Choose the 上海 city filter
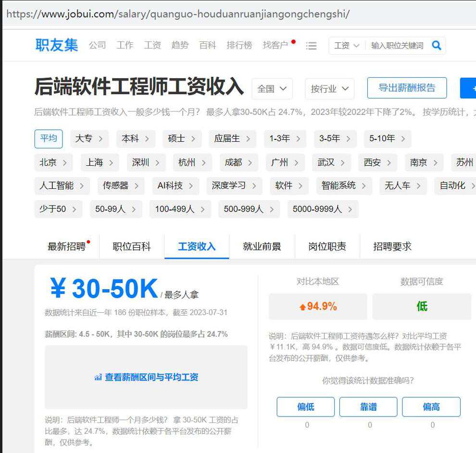The image size is (476, 453). (x=100, y=162)
